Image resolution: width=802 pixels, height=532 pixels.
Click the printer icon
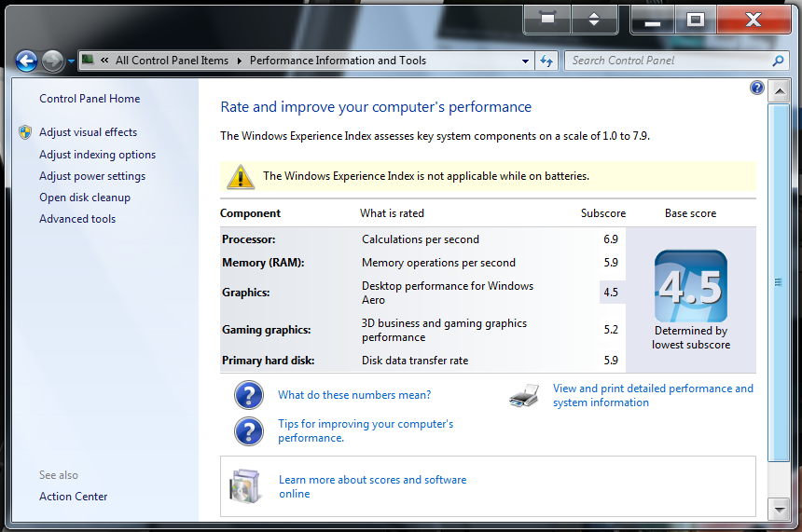524,396
